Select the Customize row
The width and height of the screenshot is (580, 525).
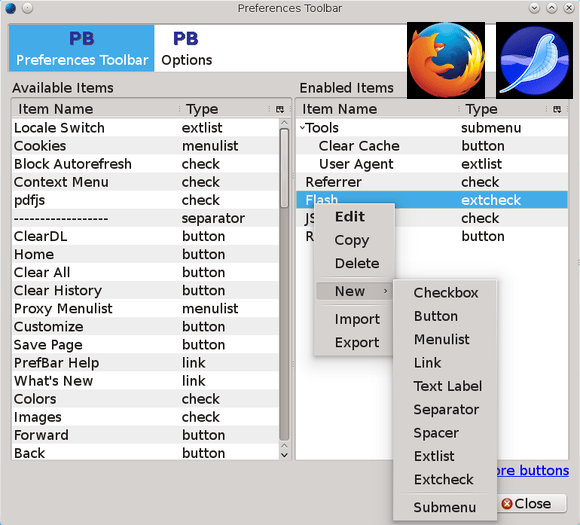point(145,327)
